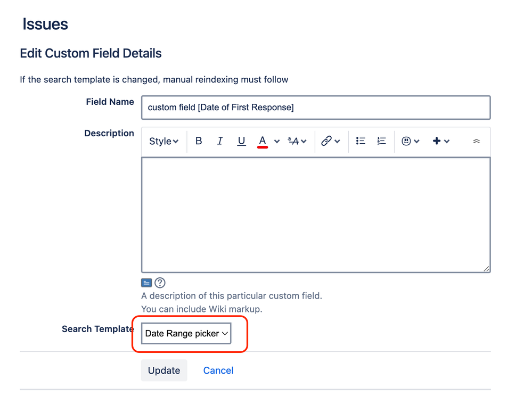The height and width of the screenshot is (404, 532).
Task: Click the 'Description' label
Action: (109, 133)
